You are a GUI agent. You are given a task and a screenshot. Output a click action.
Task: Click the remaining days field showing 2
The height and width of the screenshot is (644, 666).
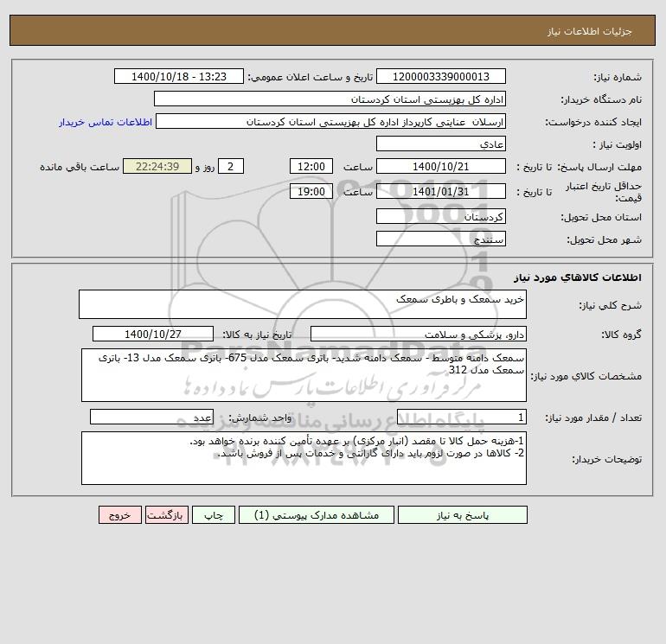point(231,167)
